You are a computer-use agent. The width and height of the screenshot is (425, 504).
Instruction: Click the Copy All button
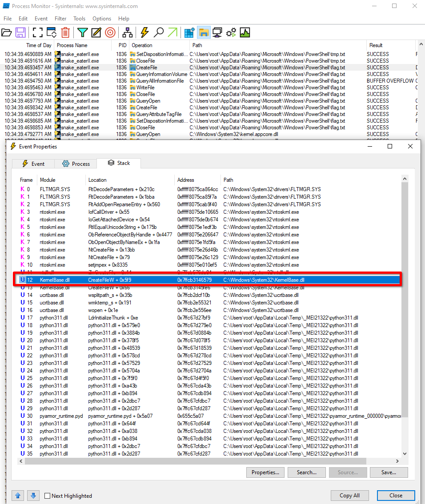[x=349, y=495]
